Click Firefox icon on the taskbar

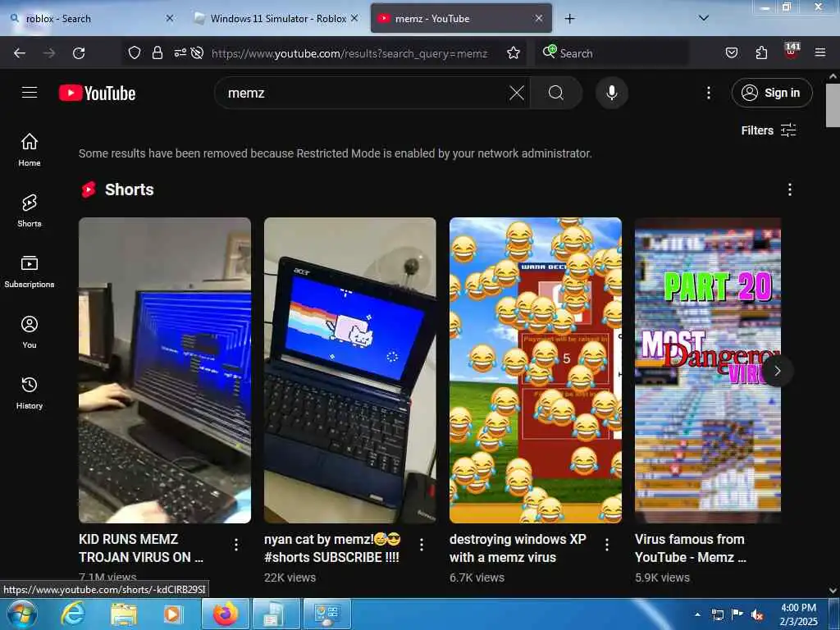(226, 614)
